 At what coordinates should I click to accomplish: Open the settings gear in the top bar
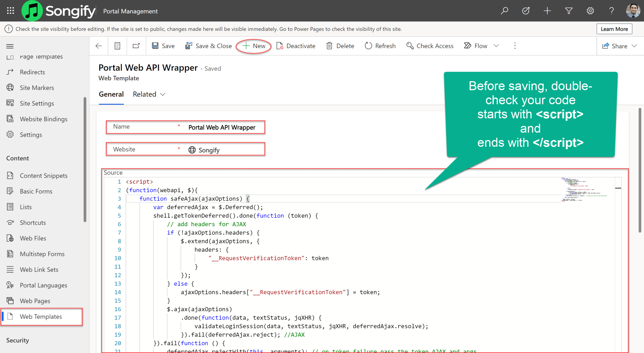click(x=590, y=11)
